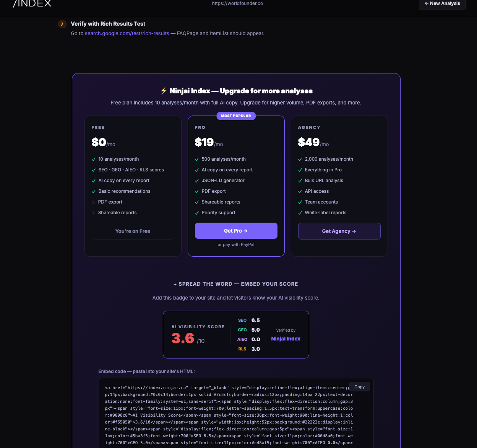Click the MOST POPULAR badge
The height and width of the screenshot is (448, 477).
(236, 116)
